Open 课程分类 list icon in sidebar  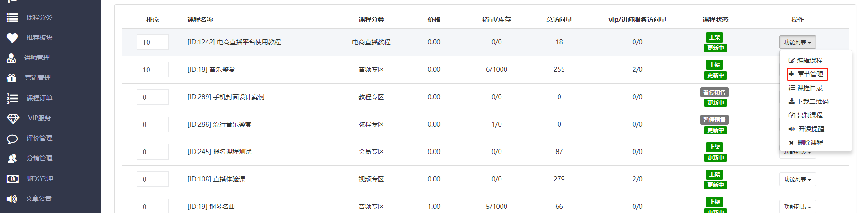[12, 17]
